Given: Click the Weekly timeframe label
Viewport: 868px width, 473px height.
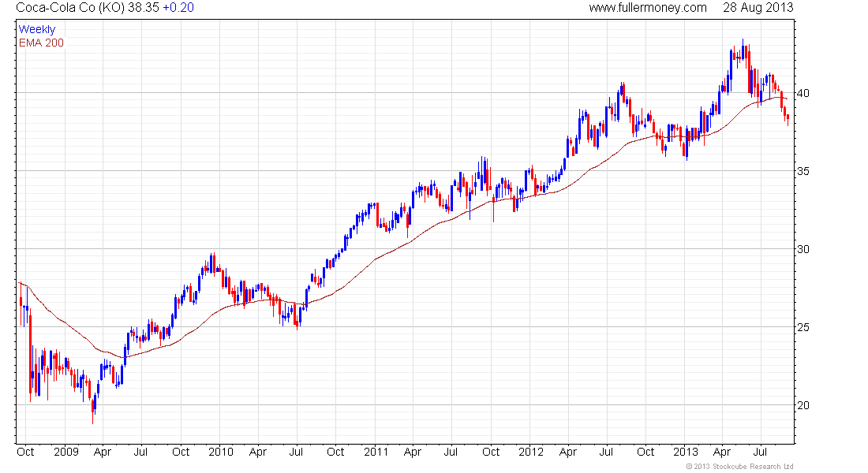Looking at the screenshot, I should coord(37,29).
